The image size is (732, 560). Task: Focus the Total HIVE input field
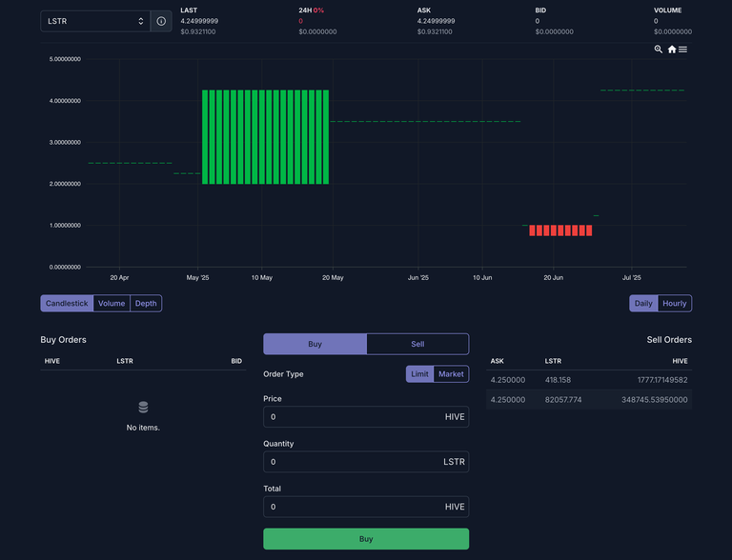pos(366,507)
